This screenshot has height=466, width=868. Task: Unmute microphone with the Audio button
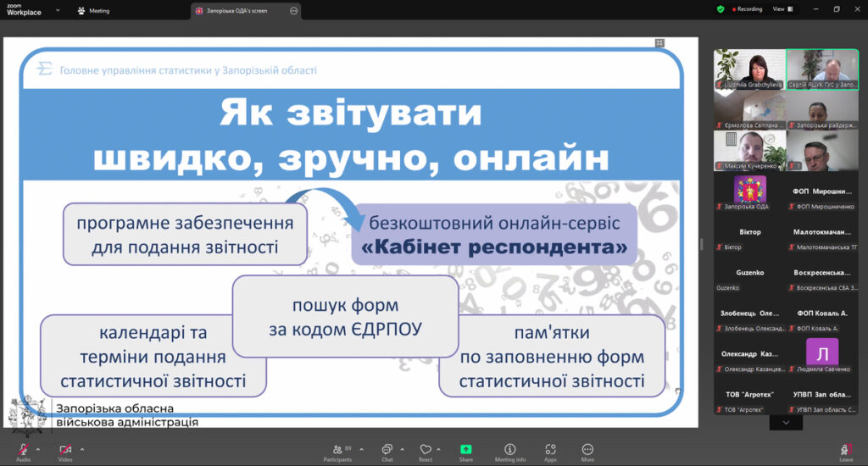coord(23,449)
